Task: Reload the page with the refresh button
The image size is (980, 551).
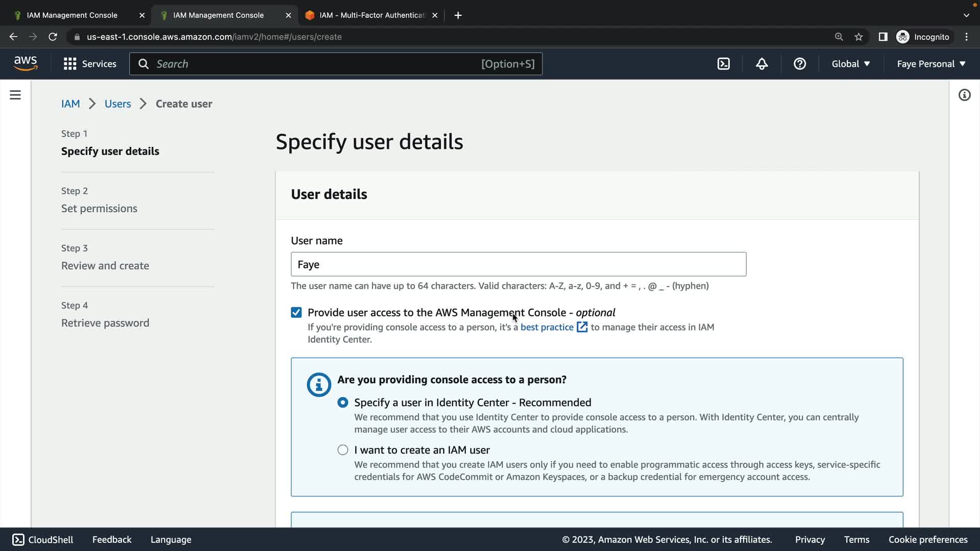Action: 53,37
